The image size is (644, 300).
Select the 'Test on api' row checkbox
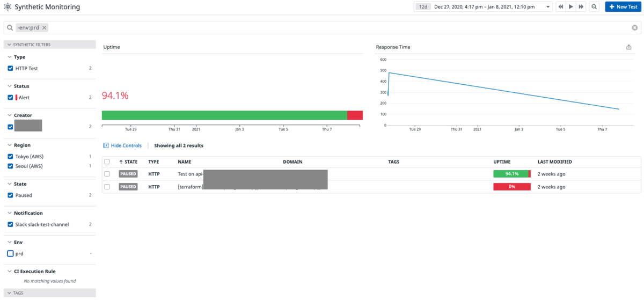point(107,174)
